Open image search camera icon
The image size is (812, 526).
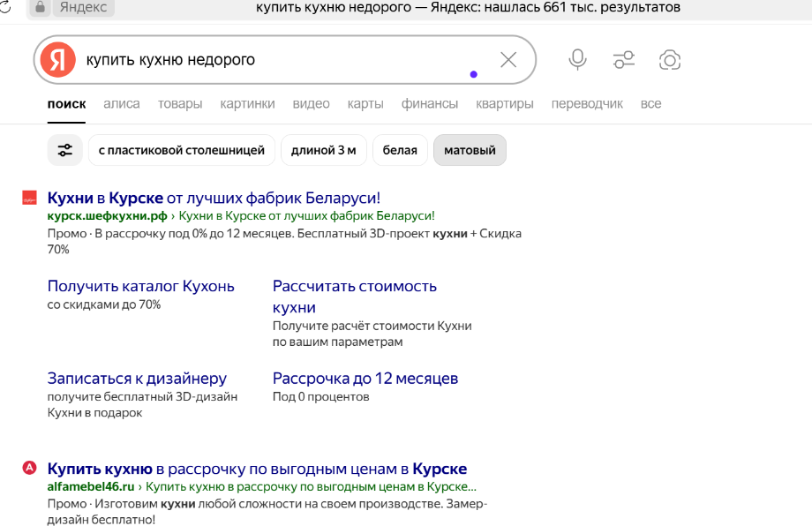click(x=670, y=59)
